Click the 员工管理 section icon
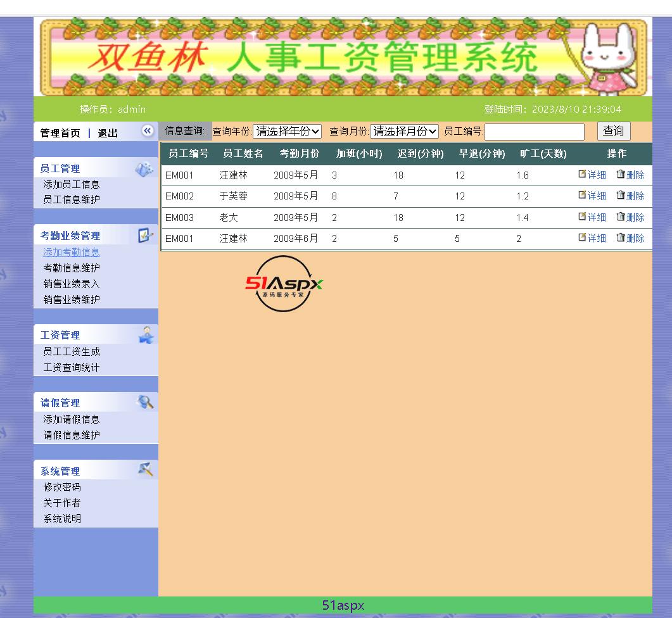Image resolution: width=672 pixels, height=618 pixels. click(144, 169)
